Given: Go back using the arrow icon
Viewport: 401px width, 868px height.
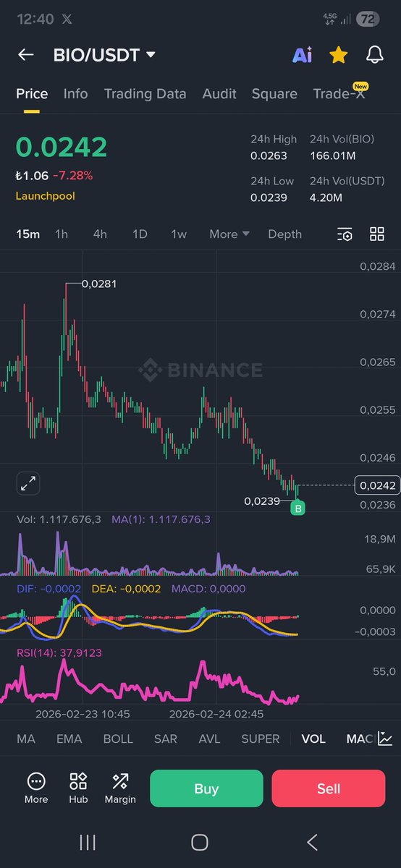Looking at the screenshot, I should [26, 55].
